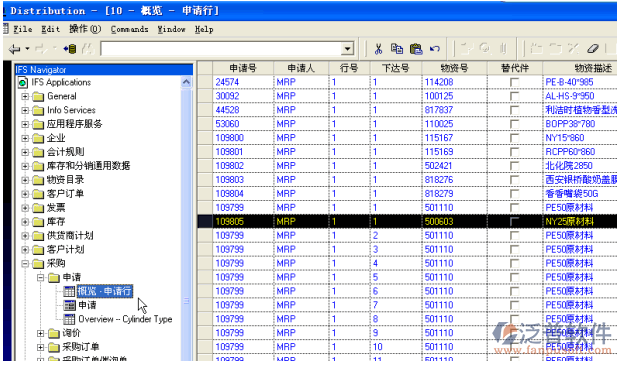Expand the General folder node
622x366 pixels.
coord(25,96)
